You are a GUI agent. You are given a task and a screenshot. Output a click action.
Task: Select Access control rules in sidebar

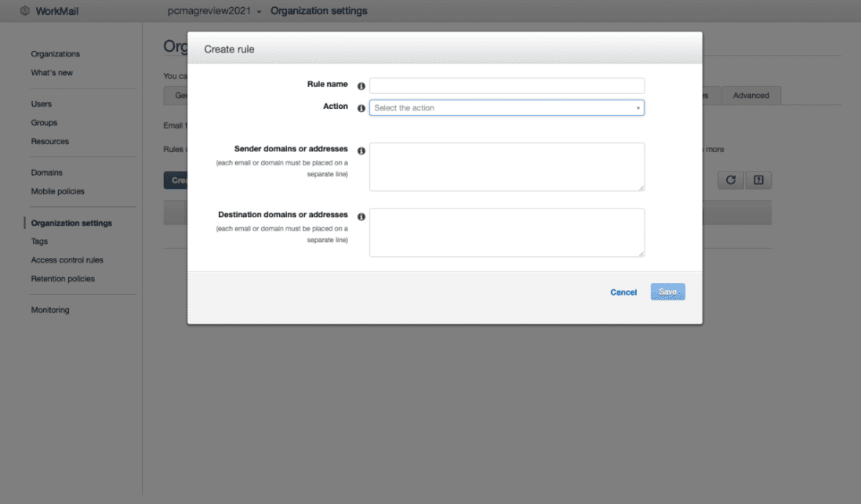[x=67, y=260]
